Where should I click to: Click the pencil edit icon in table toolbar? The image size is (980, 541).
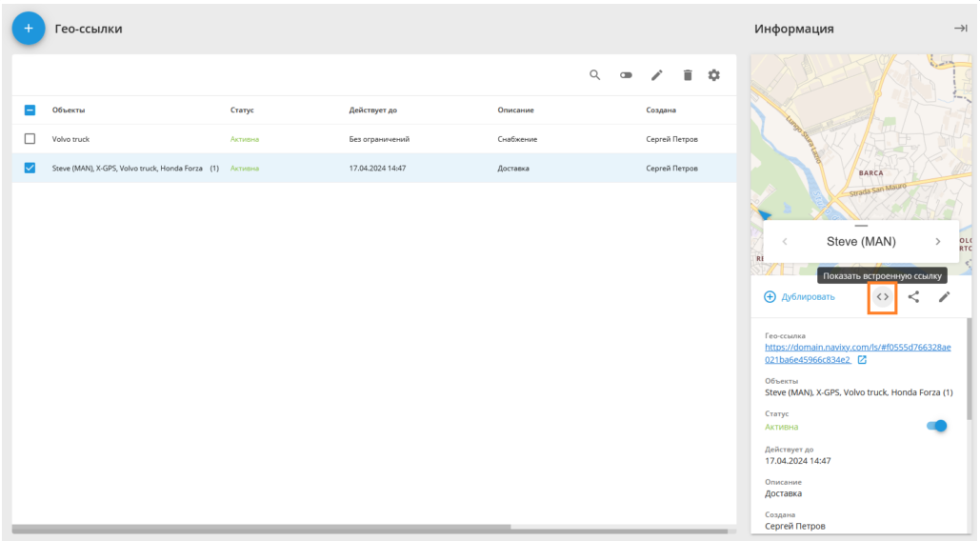click(x=656, y=75)
